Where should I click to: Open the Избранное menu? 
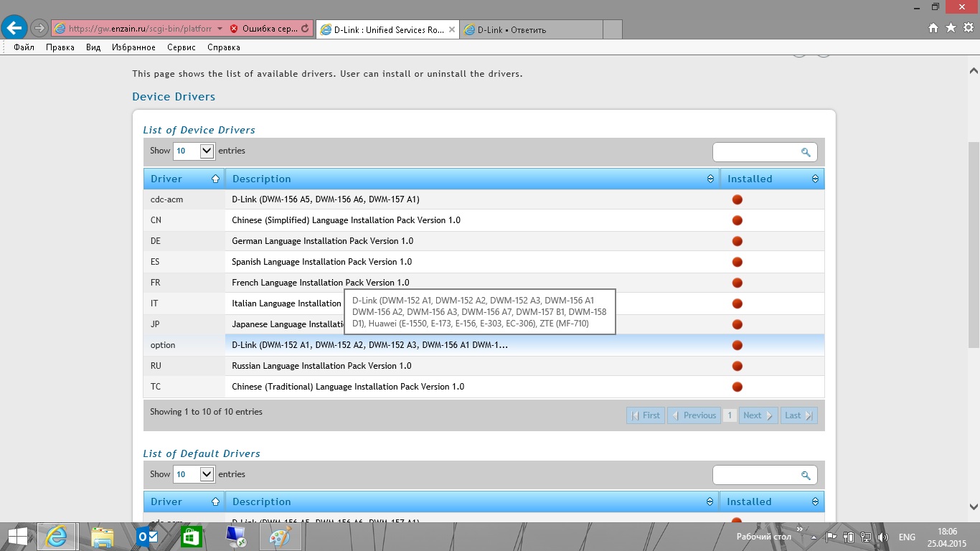(x=134, y=47)
